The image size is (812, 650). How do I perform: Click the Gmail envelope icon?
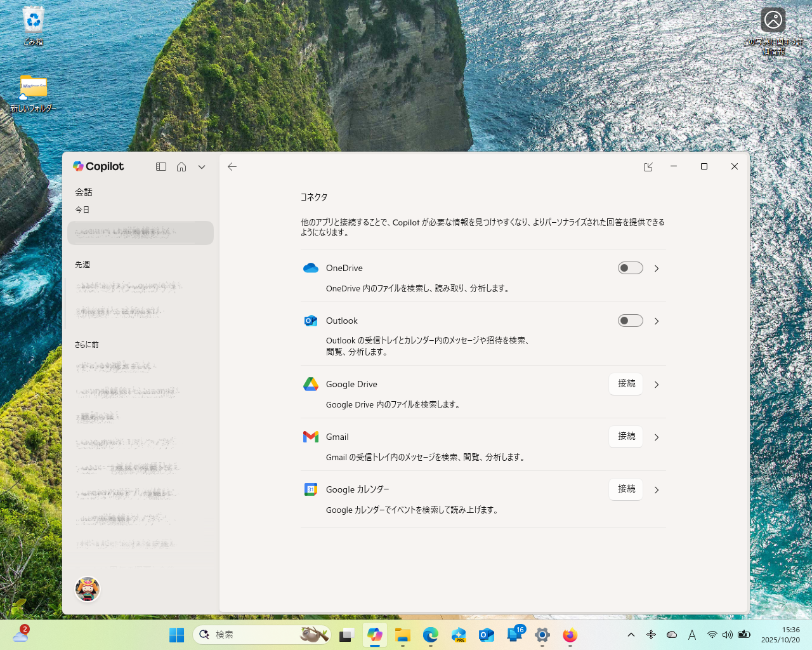[310, 437]
